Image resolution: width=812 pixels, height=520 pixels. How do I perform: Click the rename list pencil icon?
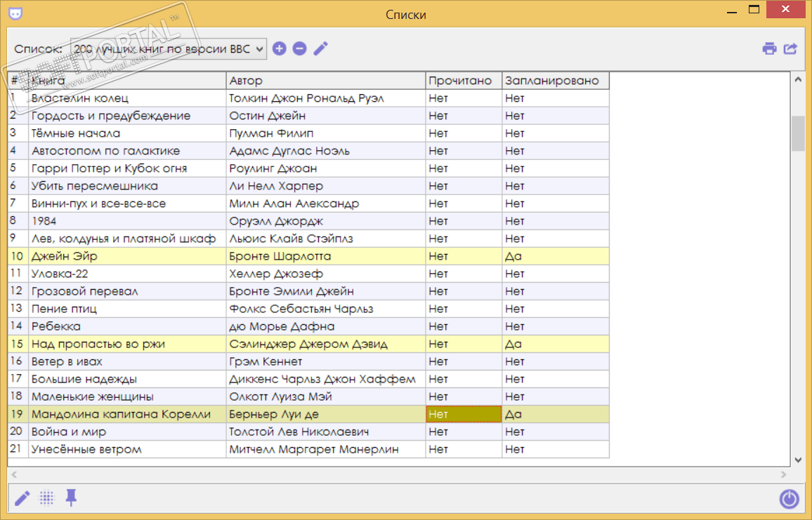click(x=320, y=48)
